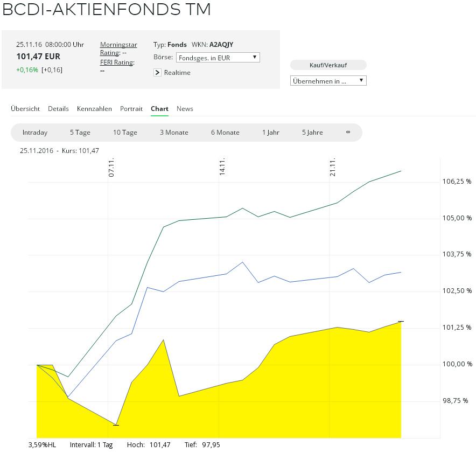This screenshot has width=476, height=452.
Task: Open the Portrait tab
Action: click(x=131, y=109)
